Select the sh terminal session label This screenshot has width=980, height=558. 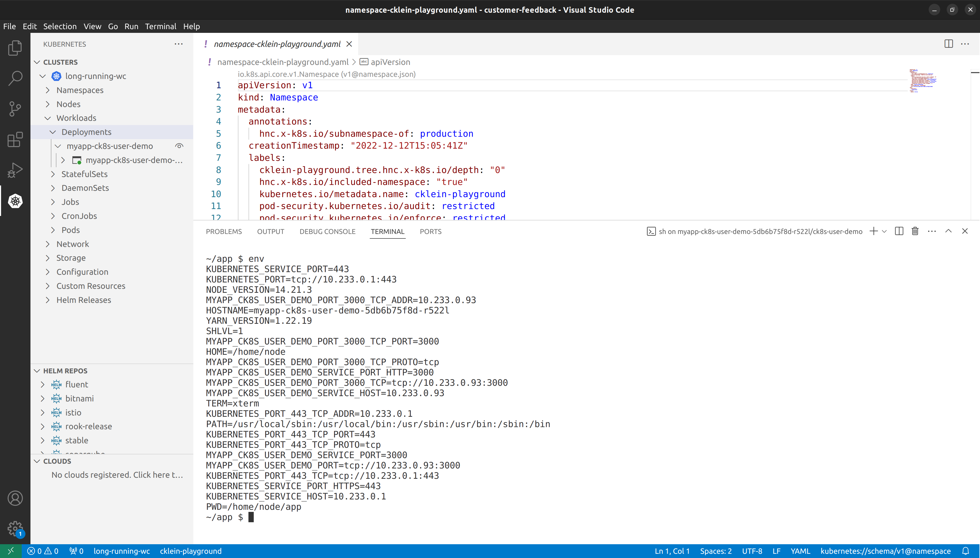(754, 231)
